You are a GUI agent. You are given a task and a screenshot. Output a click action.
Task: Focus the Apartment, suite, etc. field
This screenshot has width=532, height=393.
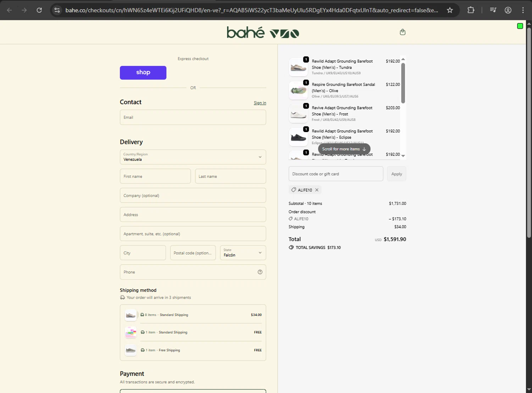pos(193,234)
